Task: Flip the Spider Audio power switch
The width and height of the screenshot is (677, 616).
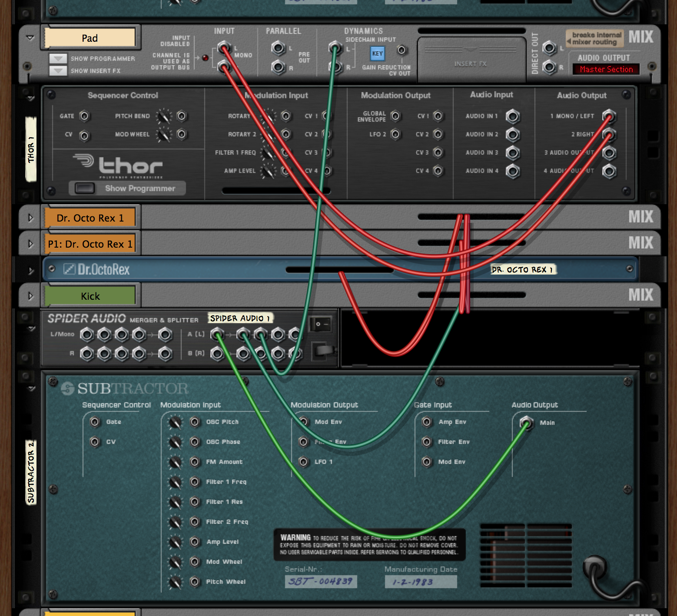Action: click(x=322, y=324)
